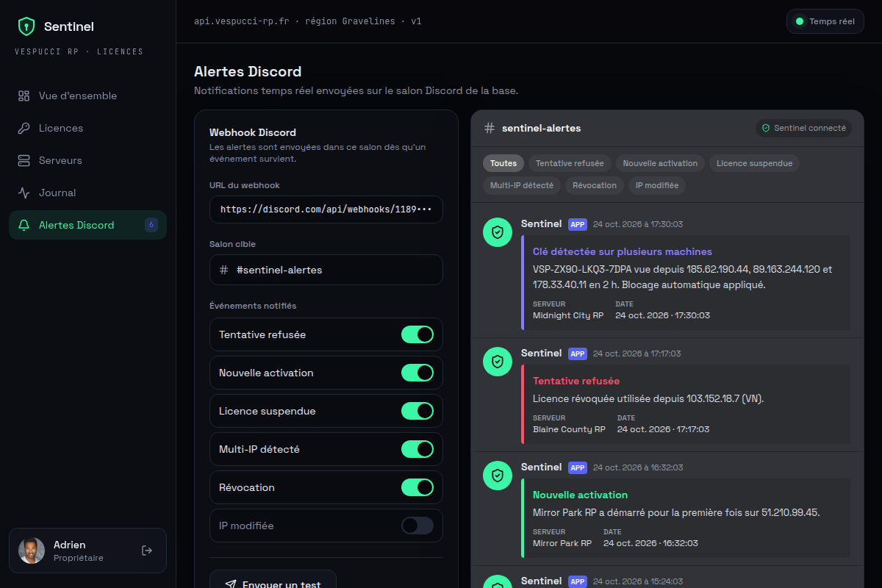Viewport: 882px width, 588px height.
Task: Click the bot avatar on the 17:30:03 message
Action: (498, 232)
